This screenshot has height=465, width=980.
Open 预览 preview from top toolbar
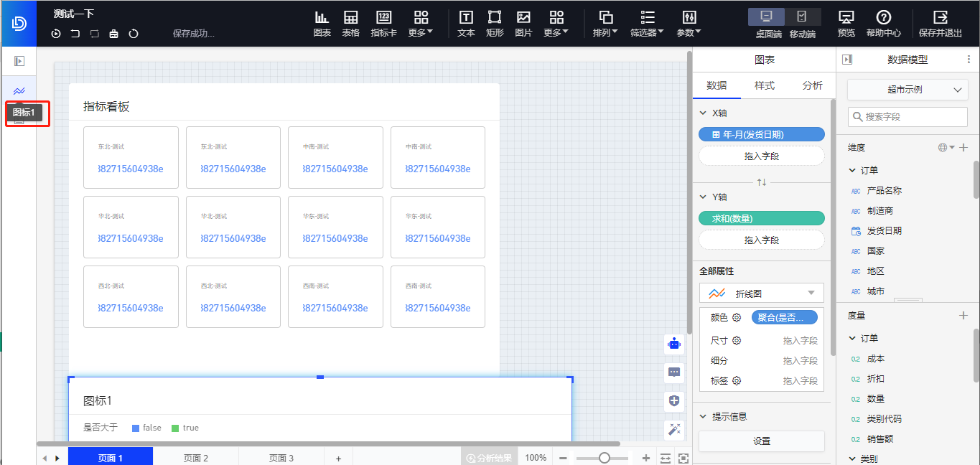tap(846, 18)
